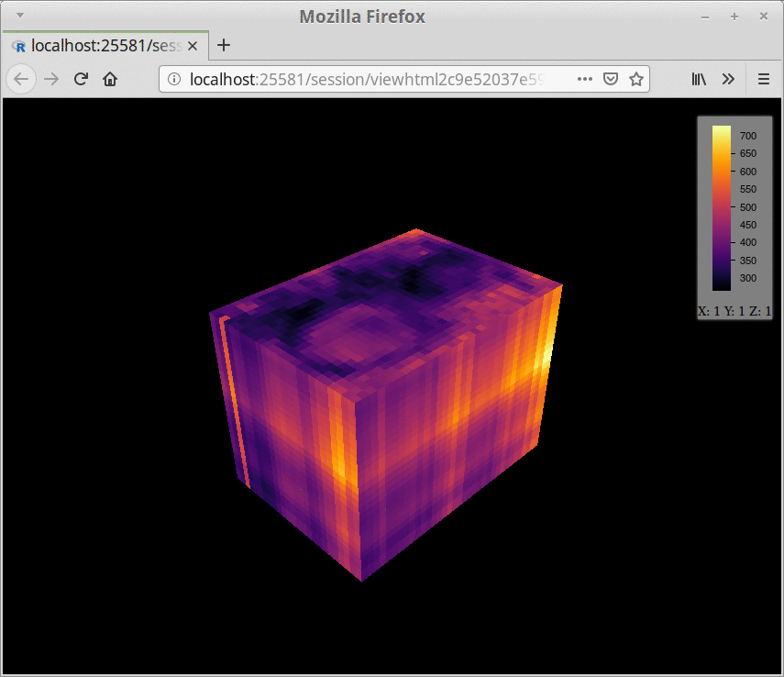Show site information icon in address bar
Viewport: 784px width, 677px height.
pos(174,79)
